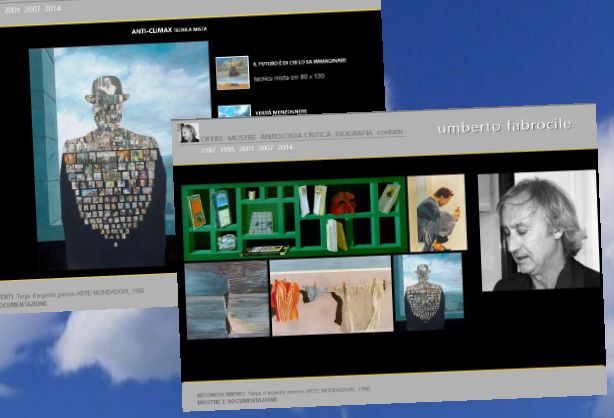Click RICONOSCIMENTI text in front page footer
Screen dimensions: 614x418
[x=221, y=394]
